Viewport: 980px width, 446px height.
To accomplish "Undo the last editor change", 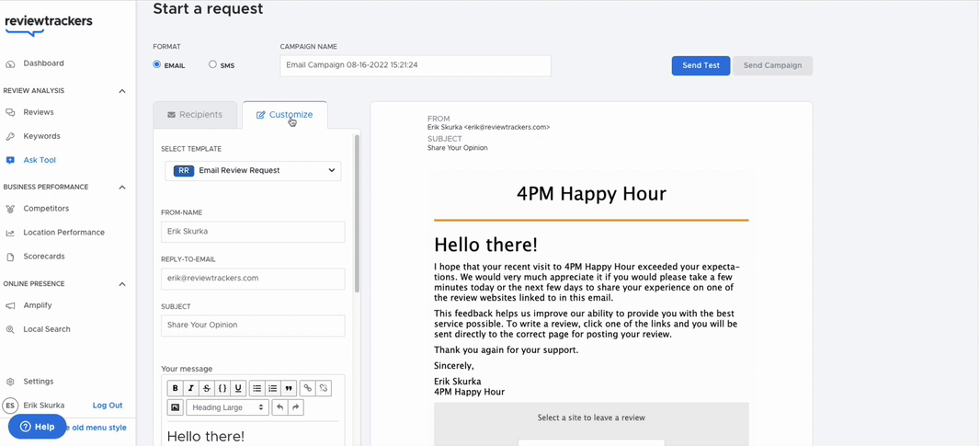I will (280, 407).
